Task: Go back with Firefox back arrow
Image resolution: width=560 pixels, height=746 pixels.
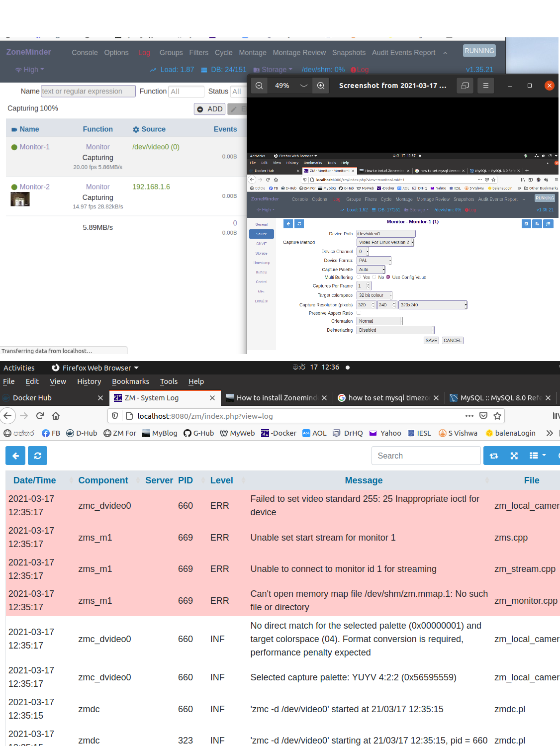Action: [7, 416]
